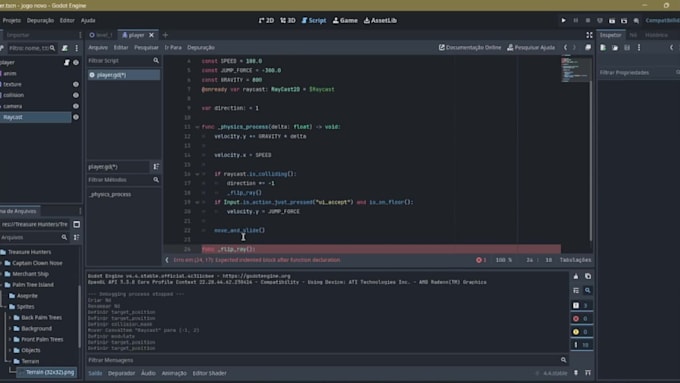Viewport: 680px width, 383px height.
Task: Switch to the 2D workspace
Action: pyautogui.click(x=266, y=20)
